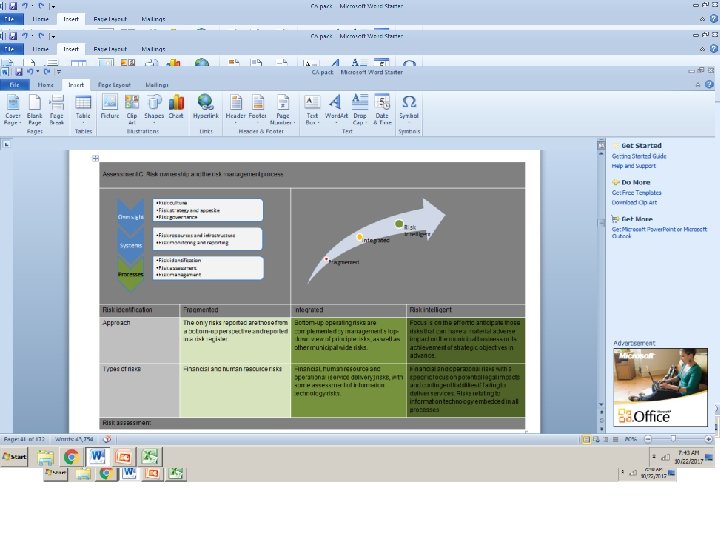Open File Explorer from the upper taskbar
Screen dimensions: 720x540
click(x=45, y=457)
